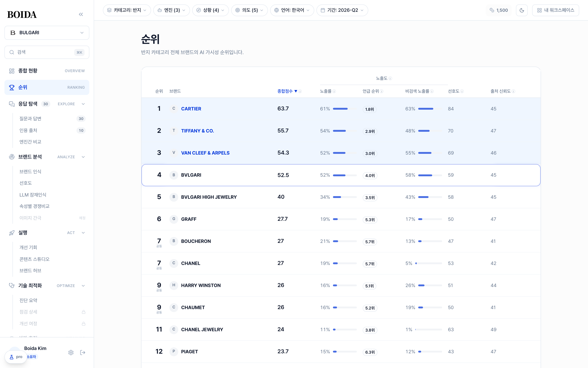Screen dimensions: 588x368
Task: Open 내 워크스페이스 workspace button
Action: point(555,10)
